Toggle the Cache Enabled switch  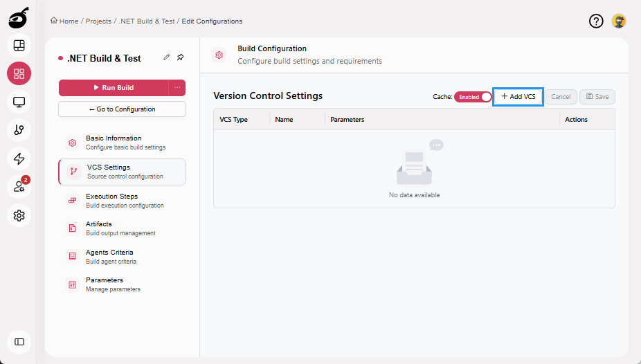[x=473, y=97]
